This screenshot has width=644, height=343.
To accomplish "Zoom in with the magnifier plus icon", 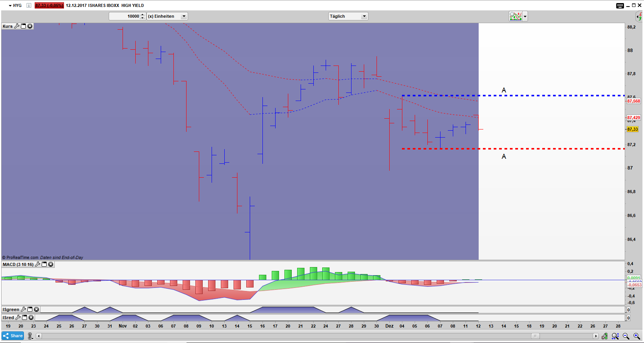I will click(637, 336).
